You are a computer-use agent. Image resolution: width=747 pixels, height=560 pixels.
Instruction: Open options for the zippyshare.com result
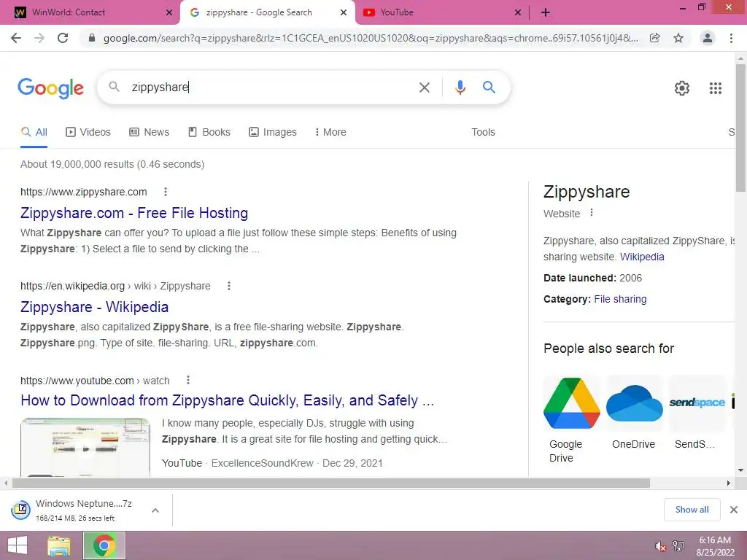coord(166,192)
